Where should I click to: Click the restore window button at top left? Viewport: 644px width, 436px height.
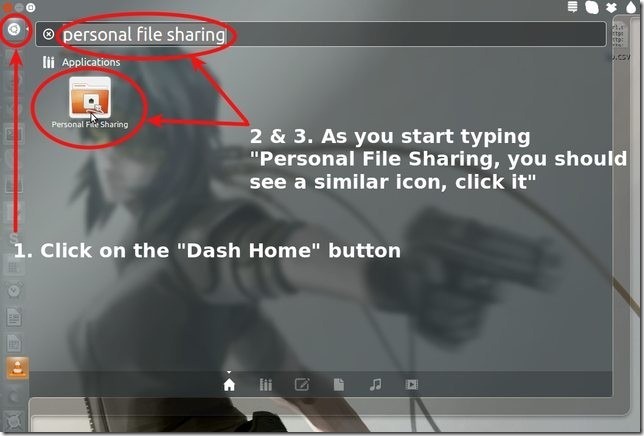[31, 7]
